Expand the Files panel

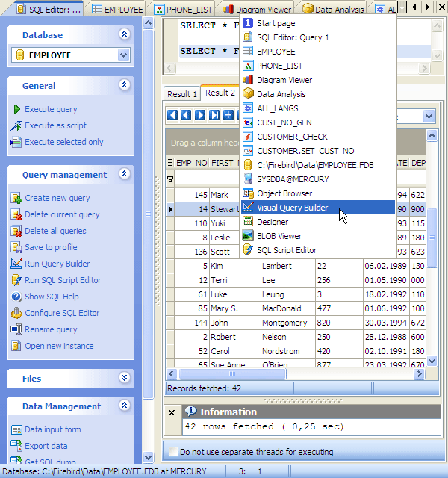tap(125, 378)
